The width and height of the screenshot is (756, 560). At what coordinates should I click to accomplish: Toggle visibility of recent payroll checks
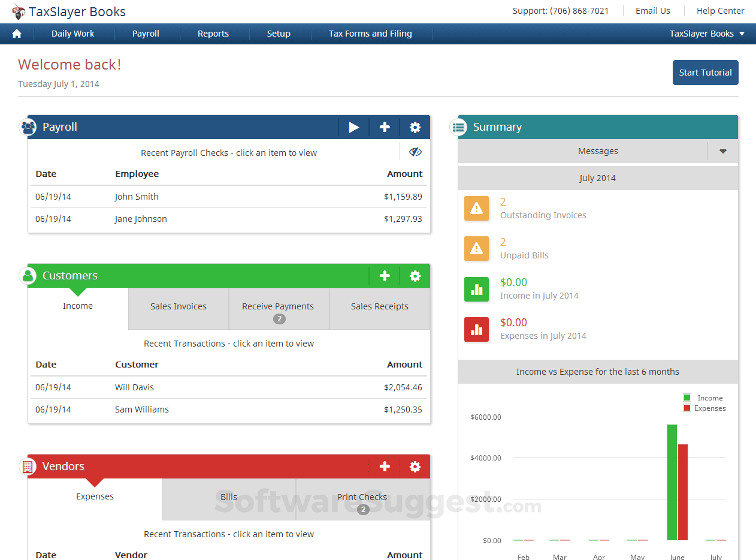point(415,152)
